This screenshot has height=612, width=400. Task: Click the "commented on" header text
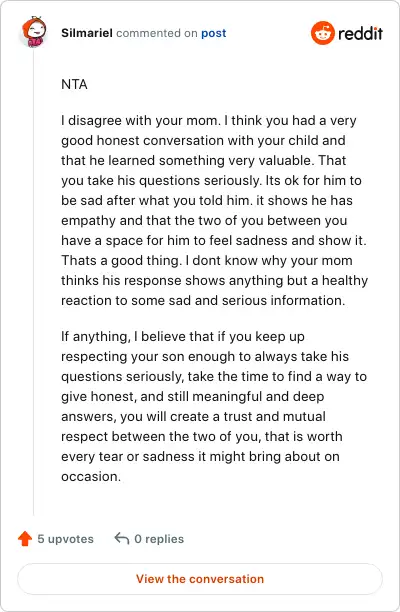(x=157, y=33)
